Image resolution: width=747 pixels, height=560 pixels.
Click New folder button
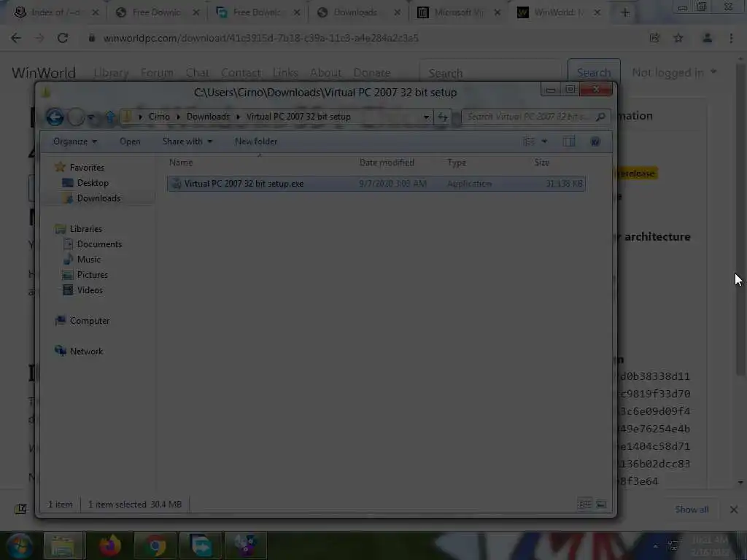[x=256, y=141]
